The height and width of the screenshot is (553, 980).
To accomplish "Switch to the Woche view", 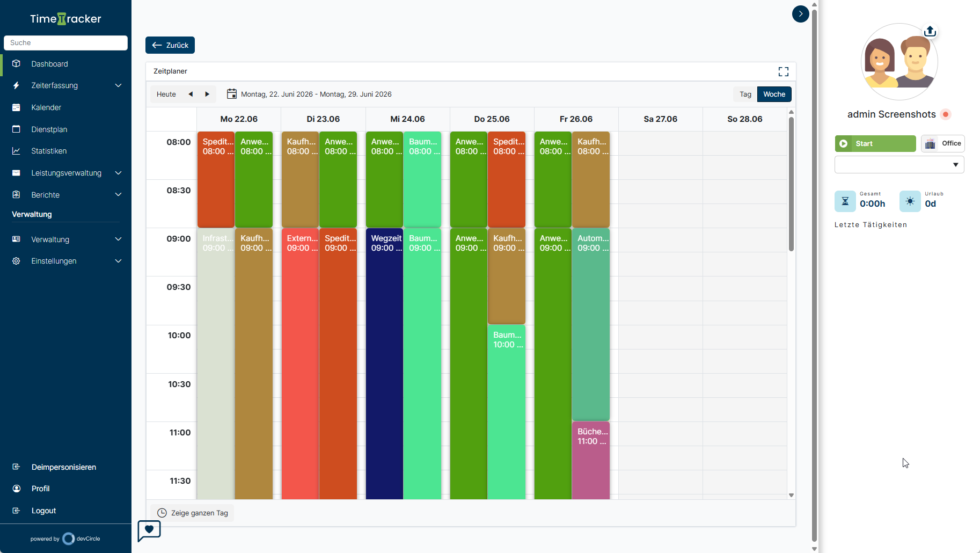I will pyautogui.click(x=774, y=94).
